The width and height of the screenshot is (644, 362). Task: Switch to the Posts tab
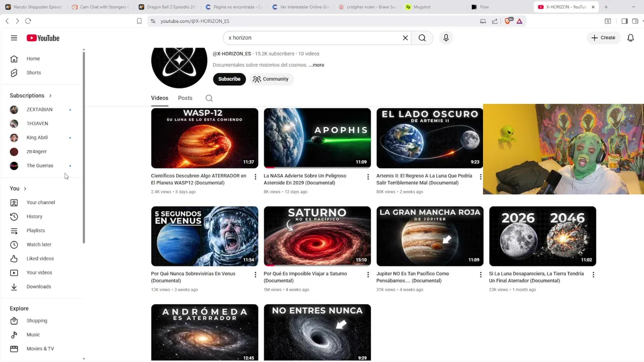[x=185, y=98]
